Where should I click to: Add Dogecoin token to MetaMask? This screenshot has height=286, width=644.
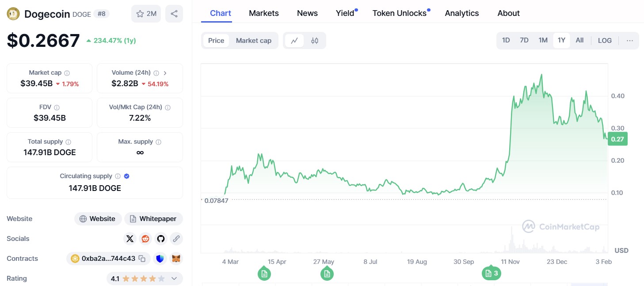tap(175, 258)
